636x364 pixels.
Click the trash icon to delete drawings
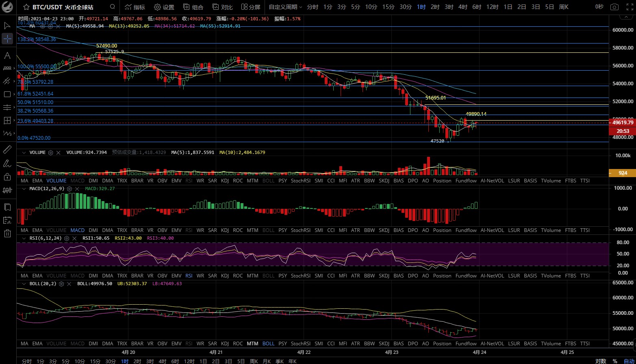pos(7,233)
